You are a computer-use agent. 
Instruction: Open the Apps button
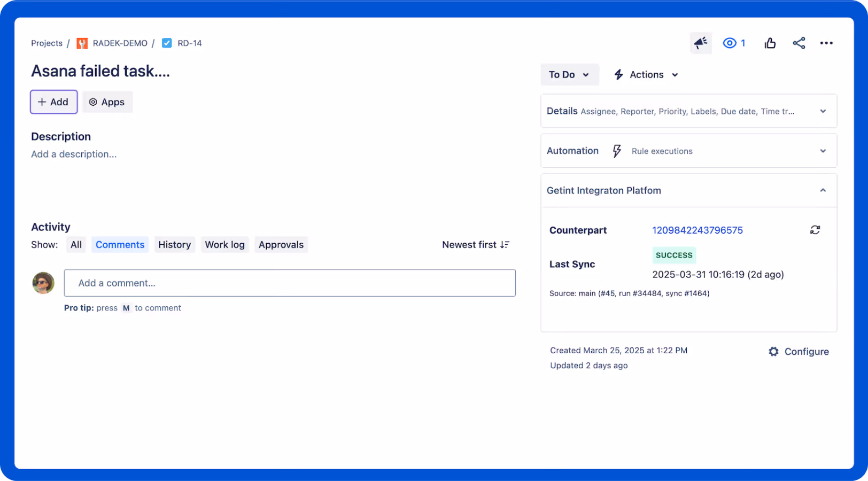[107, 102]
